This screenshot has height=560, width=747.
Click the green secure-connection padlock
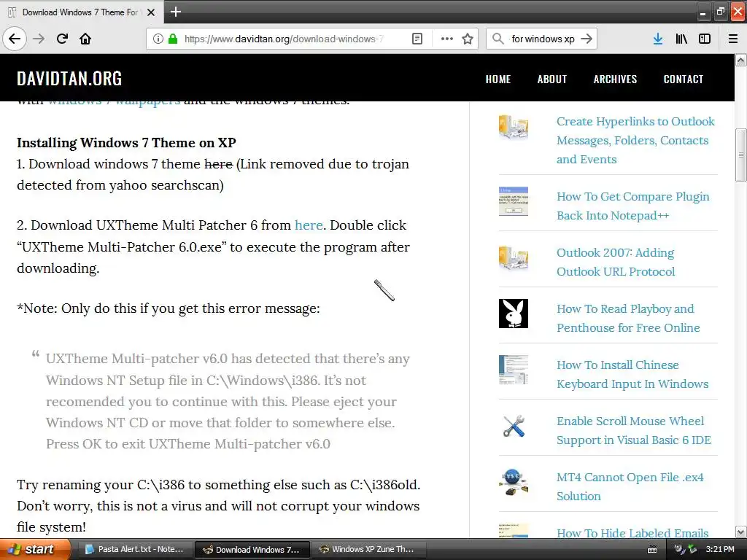(x=173, y=39)
